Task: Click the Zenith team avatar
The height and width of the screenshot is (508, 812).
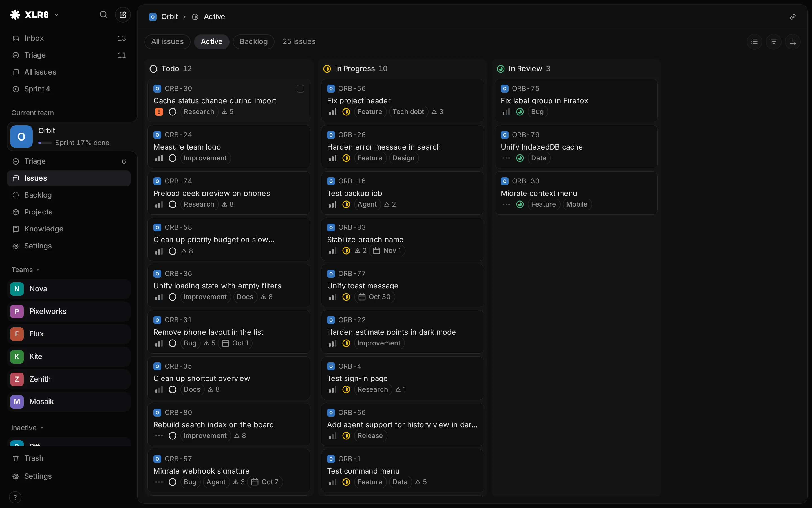Action: [x=17, y=379]
